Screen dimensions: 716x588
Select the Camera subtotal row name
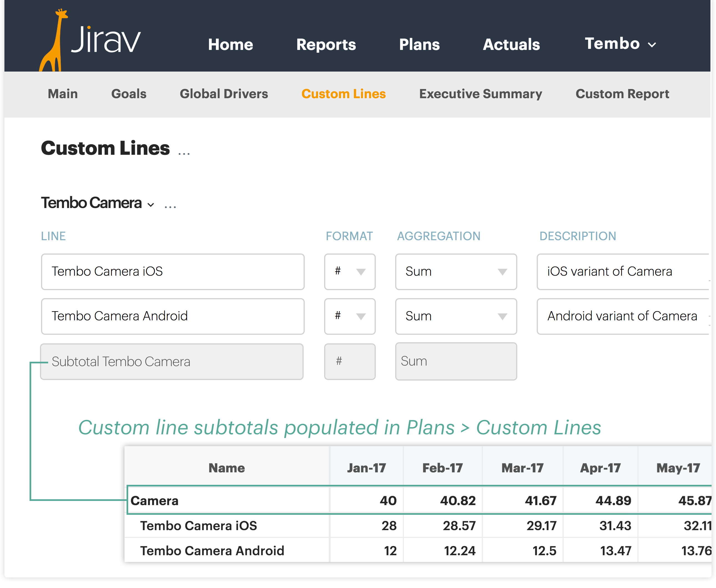click(155, 501)
